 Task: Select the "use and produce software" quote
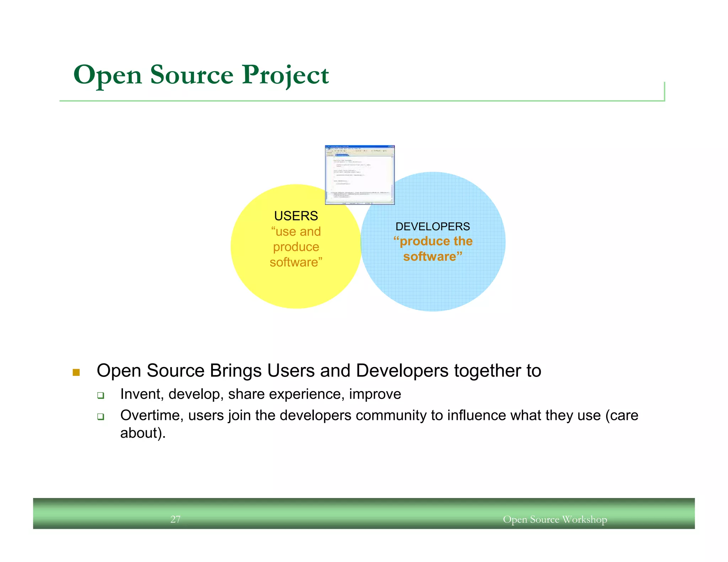pyautogui.click(x=296, y=247)
